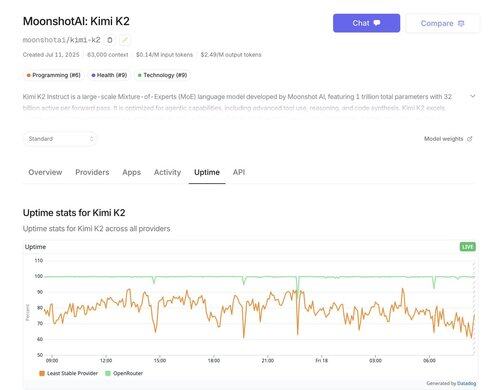
Task: Open the Standard variant dropdown
Action: point(60,139)
